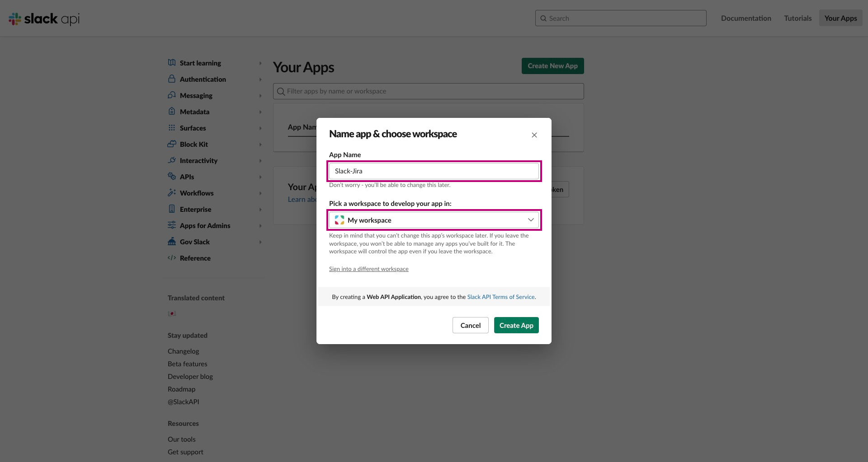
Task: Click the Filter apps by name field
Action: pos(429,91)
